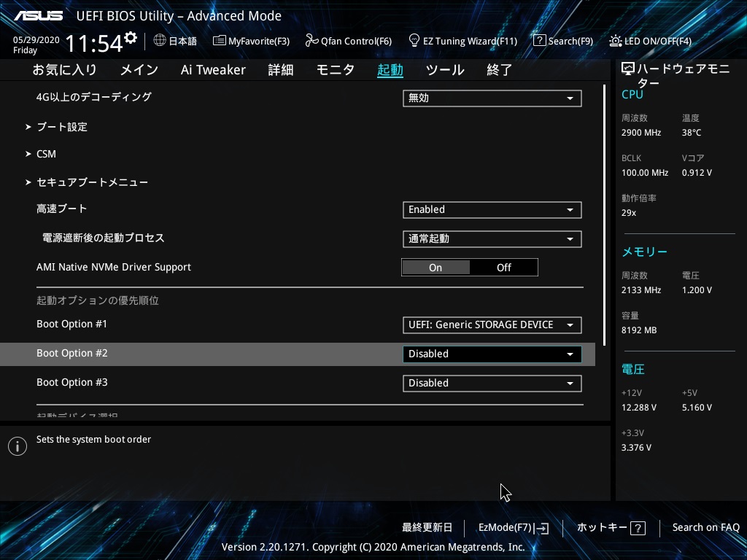The width and height of the screenshot is (747, 560).
Task: Click the 8192 MB capacity value
Action: (639, 330)
